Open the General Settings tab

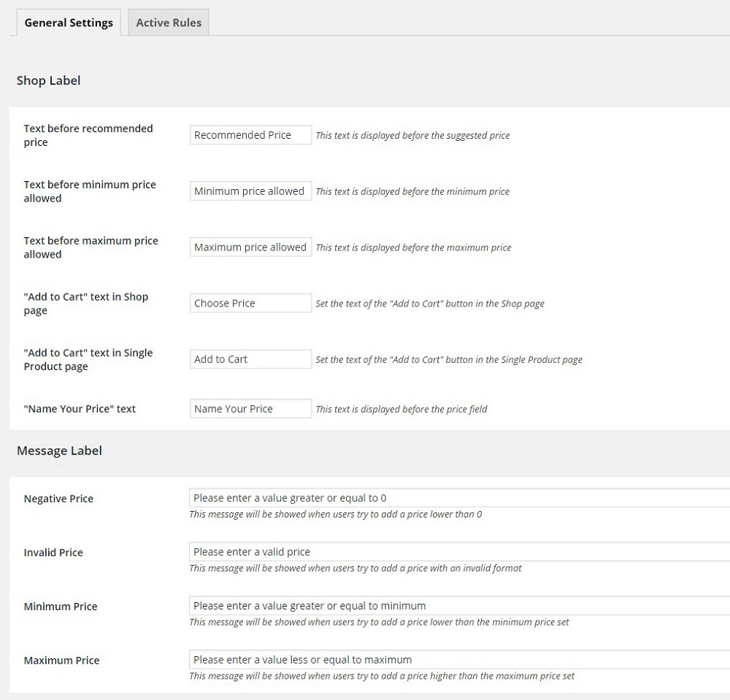point(69,23)
